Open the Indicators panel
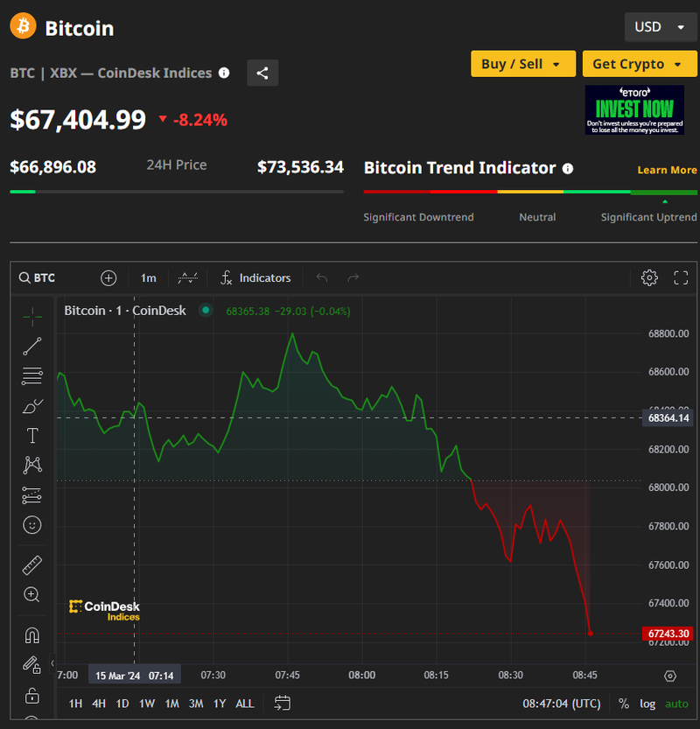This screenshot has width=700, height=729. (255, 278)
